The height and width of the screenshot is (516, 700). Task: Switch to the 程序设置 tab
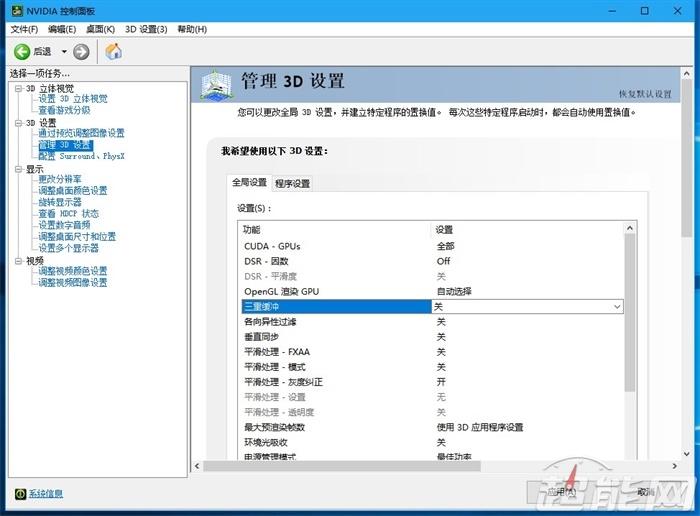coord(292,183)
